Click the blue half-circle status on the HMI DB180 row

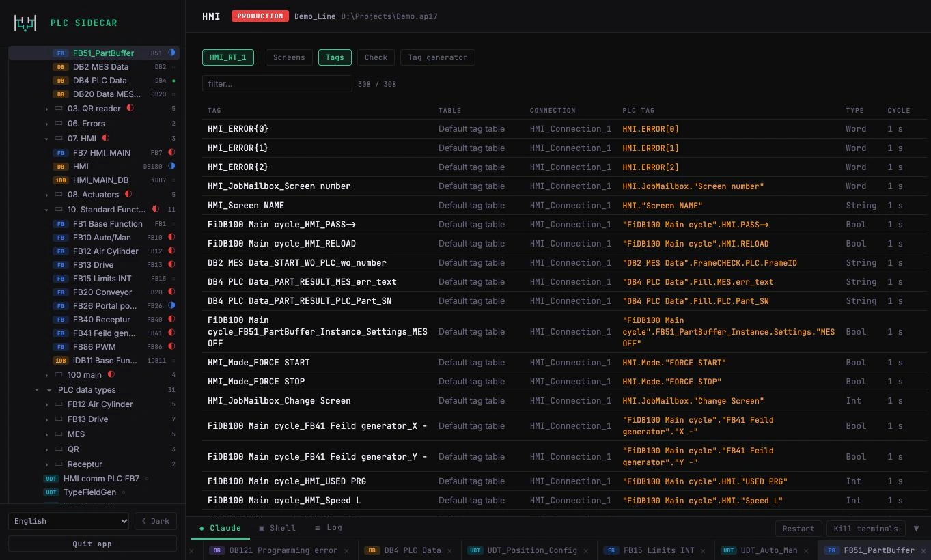click(171, 166)
